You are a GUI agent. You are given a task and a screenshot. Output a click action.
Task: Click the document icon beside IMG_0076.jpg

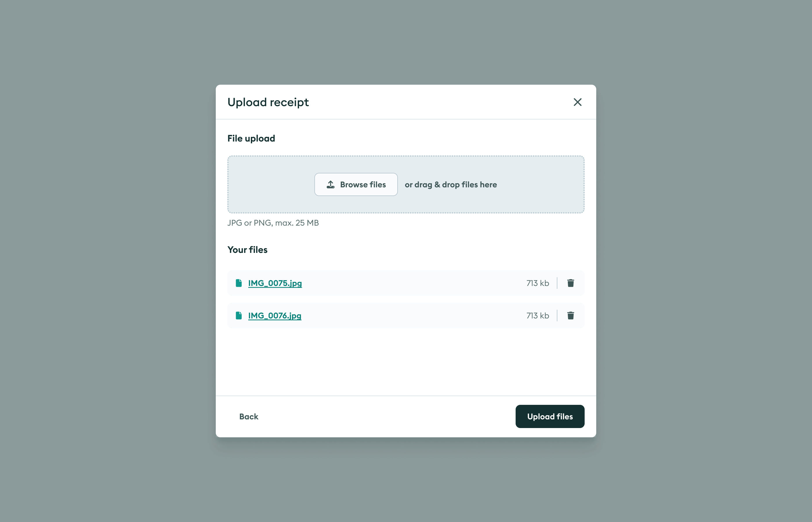[239, 316]
